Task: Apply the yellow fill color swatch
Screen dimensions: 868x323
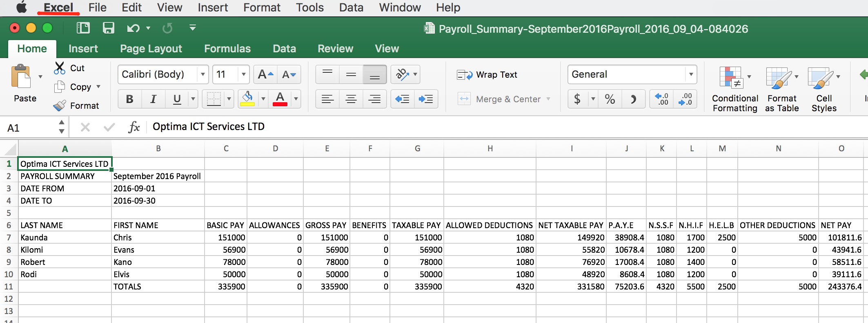Action: [247, 99]
